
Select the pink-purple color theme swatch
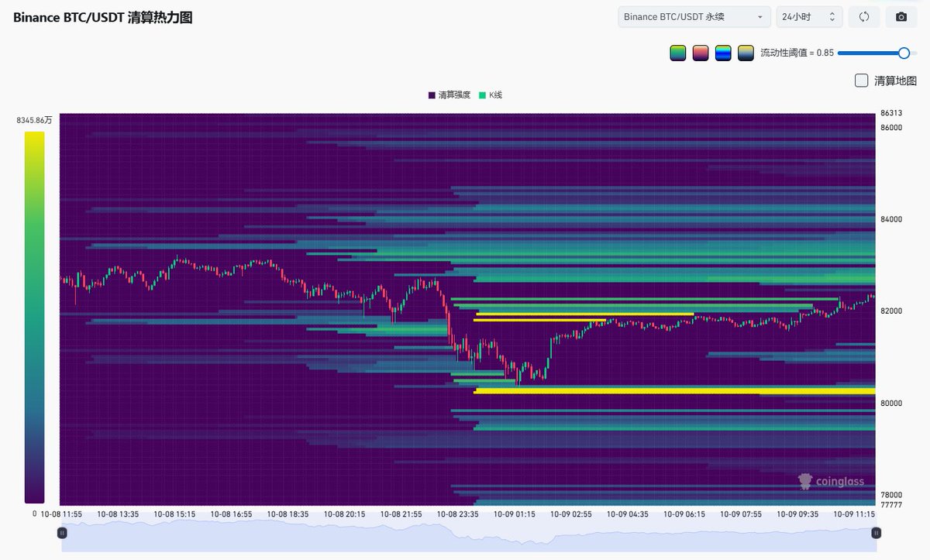[x=701, y=53]
